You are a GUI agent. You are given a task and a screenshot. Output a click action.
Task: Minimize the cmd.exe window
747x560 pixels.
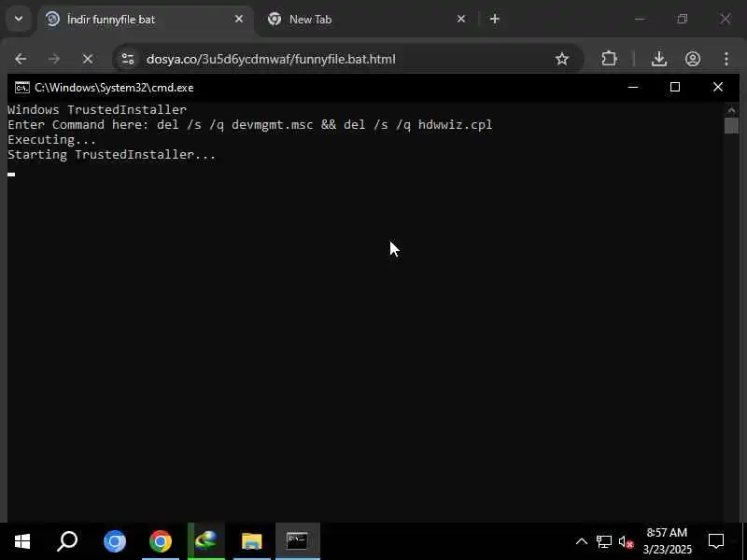[633, 87]
